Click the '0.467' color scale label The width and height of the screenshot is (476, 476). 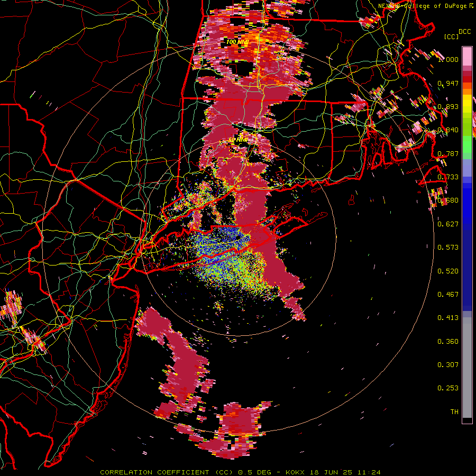click(448, 295)
